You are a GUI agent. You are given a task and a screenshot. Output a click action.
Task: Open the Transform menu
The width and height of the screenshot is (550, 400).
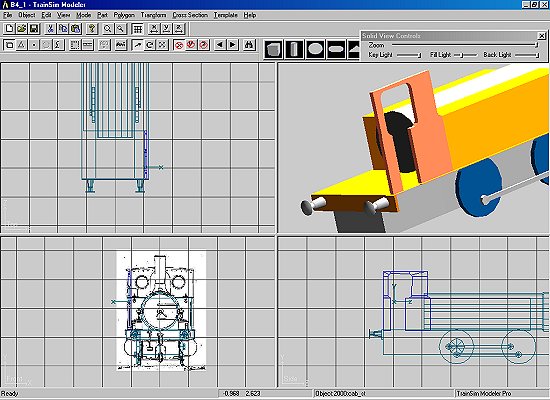pos(153,15)
